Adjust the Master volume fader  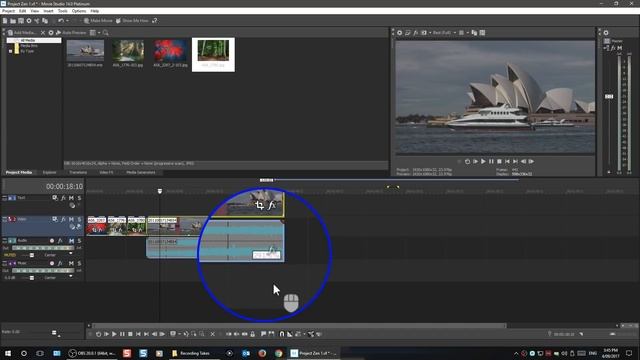[x=609, y=96]
